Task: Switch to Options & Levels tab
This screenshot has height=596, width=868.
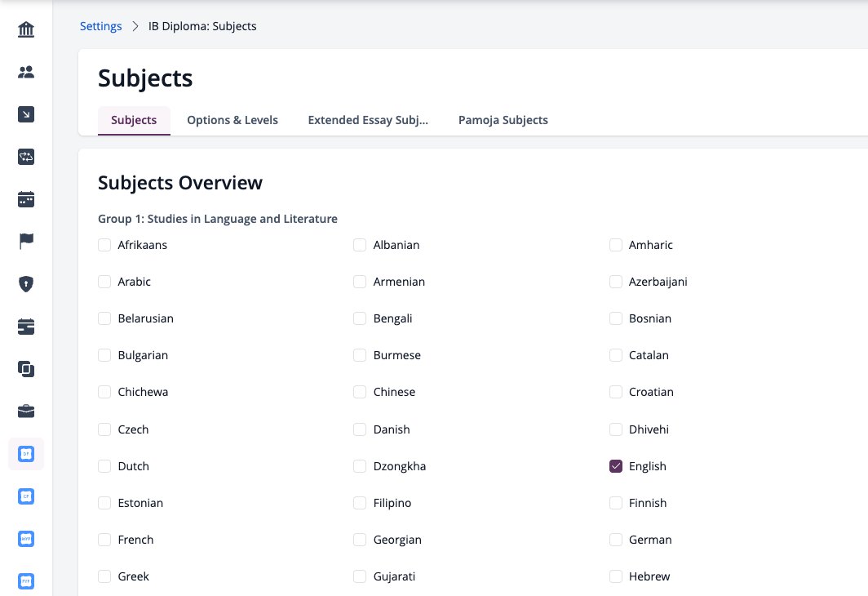Action: pyautogui.click(x=232, y=120)
